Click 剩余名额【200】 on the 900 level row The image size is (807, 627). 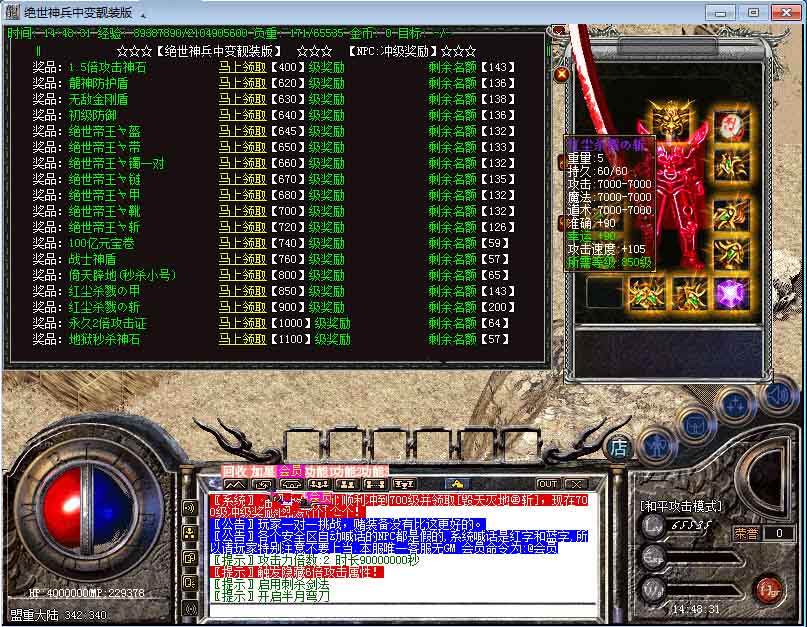tap(471, 307)
